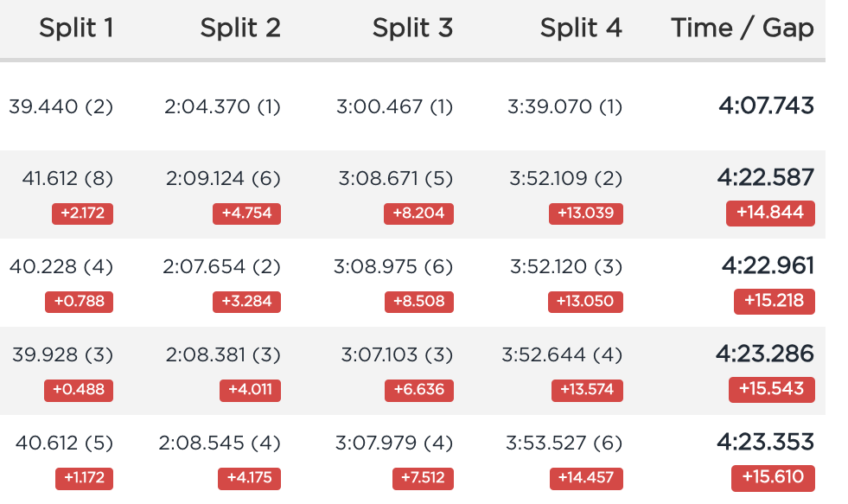
Task: Select the winning time 4:07.743
Action: (x=767, y=105)
